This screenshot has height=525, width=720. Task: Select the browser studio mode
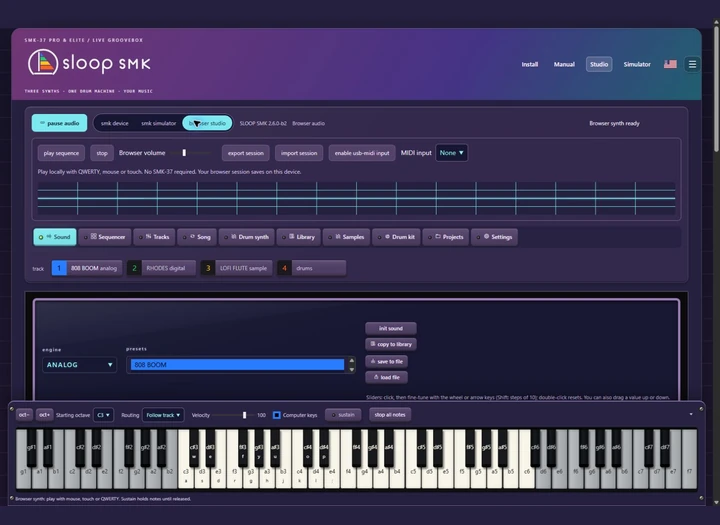(207, 123)
